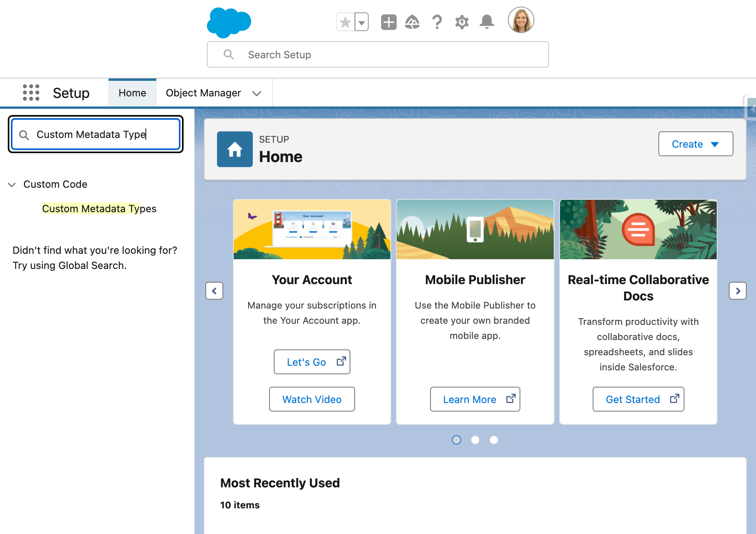Collapse the Custom Code section
The height and width of the screenshot is (534, 756).
pyautogui.click(x=12, y=185)
